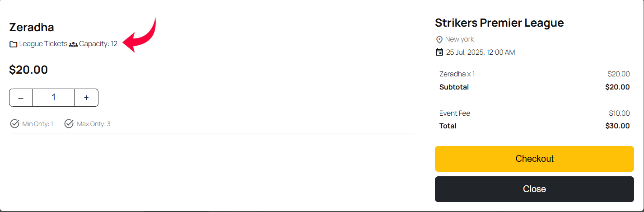Click the check circle icon beside Max Qnty
The image size is (644, 212).
(x=69, y=123)
